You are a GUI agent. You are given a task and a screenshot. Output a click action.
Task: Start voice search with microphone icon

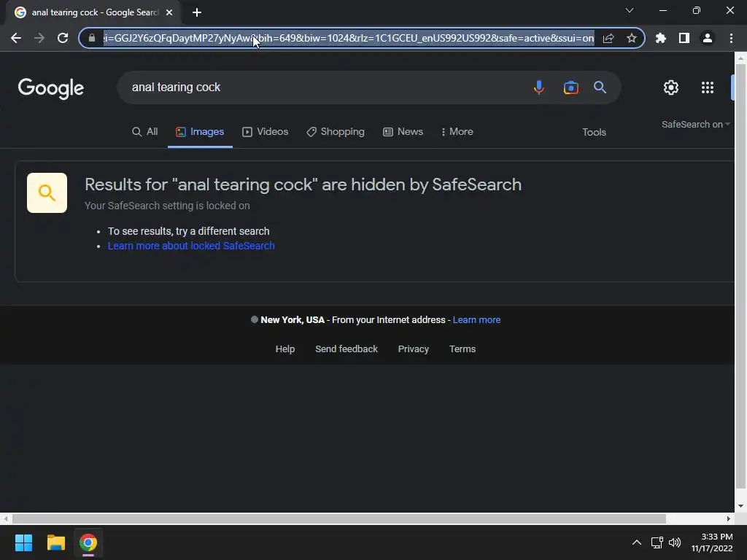point(539,87)
